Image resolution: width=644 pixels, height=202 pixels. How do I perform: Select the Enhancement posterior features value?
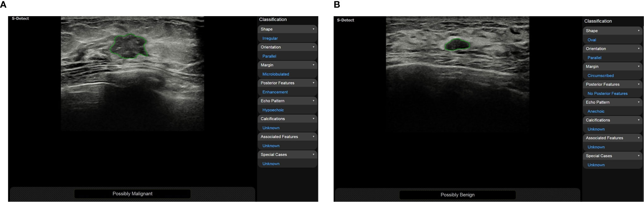(x=275, y=92)
